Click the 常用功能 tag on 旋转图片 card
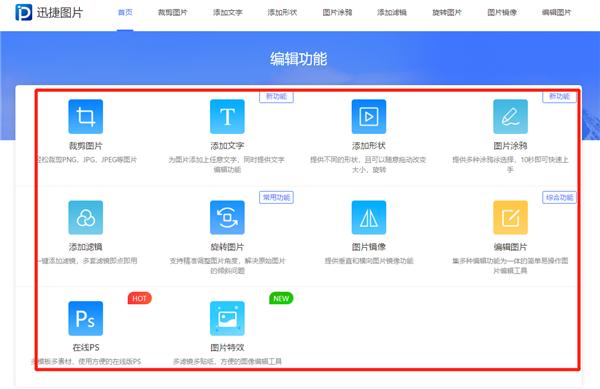Image resolution: width=600 pixels, height=389 pixels. point(276,197)
